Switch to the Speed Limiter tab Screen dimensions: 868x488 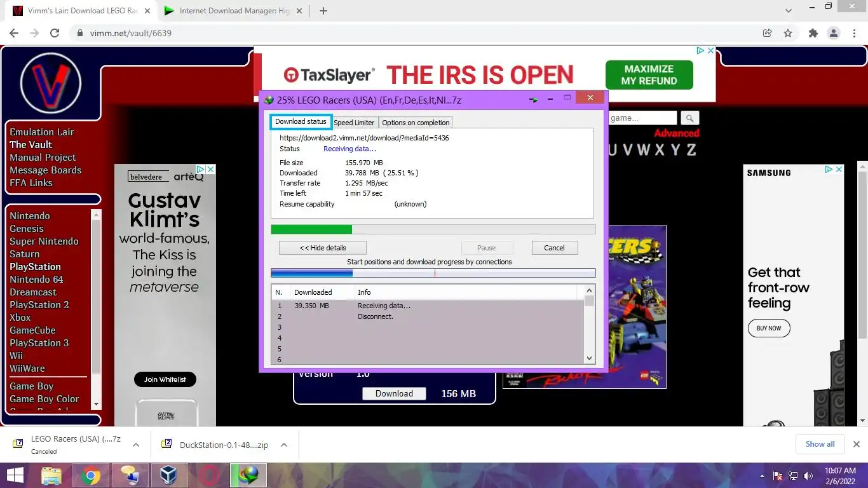[x=354, y=123]
